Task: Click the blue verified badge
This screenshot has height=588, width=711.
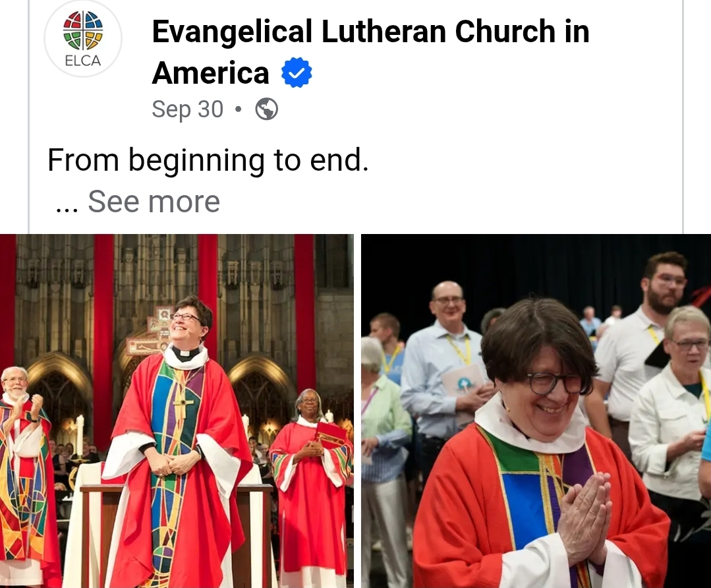Action: click(x=297, y=73)
